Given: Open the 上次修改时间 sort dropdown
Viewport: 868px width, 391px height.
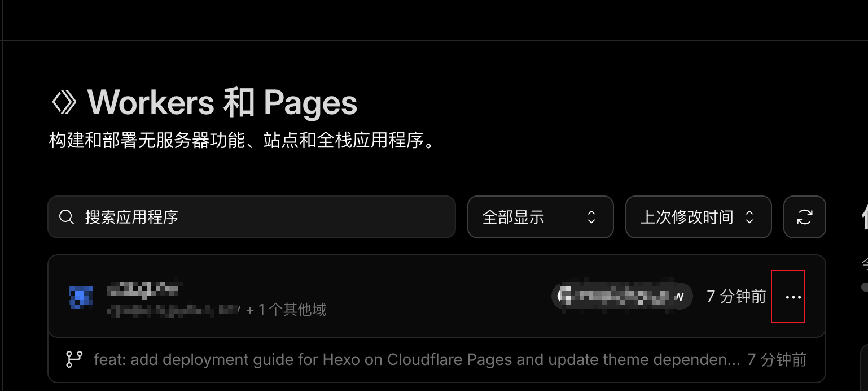Looking at the screenshot, I should coord(698,217).
